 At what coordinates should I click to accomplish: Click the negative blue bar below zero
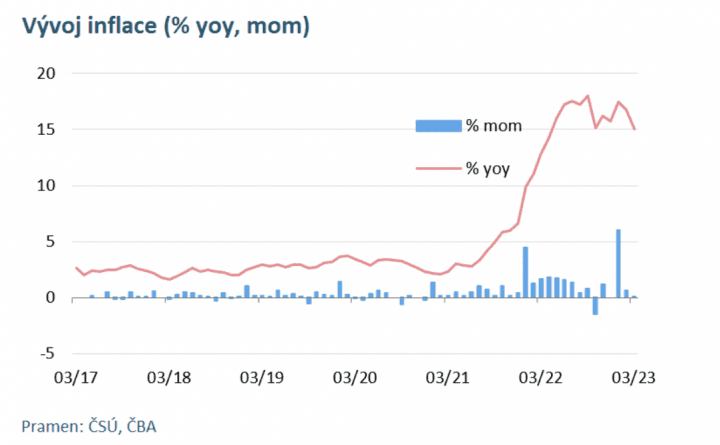(x=595, y=306)
